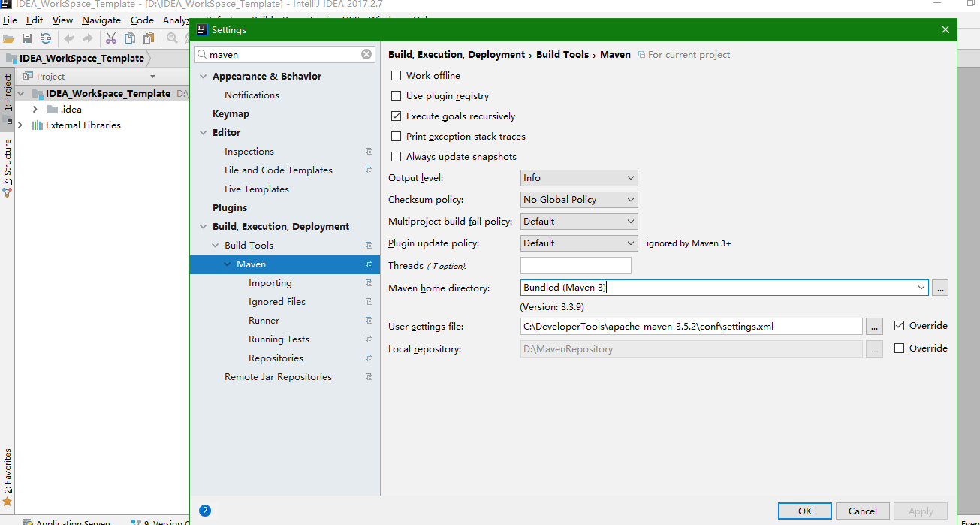
Task: Click the settings search box
Action: point(285,54)
